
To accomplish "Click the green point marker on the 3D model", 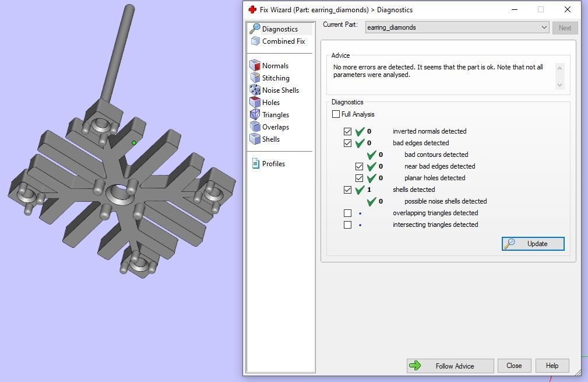I will click(134, 142).
